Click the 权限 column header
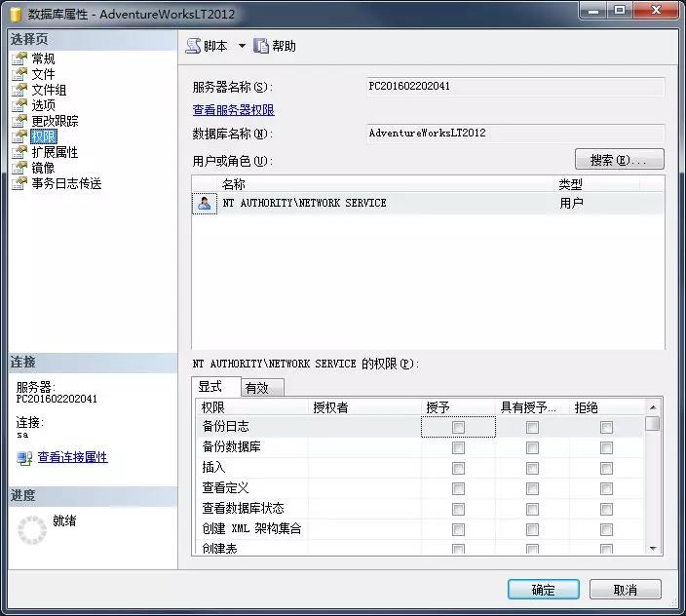686x616 pixels. 252,407
